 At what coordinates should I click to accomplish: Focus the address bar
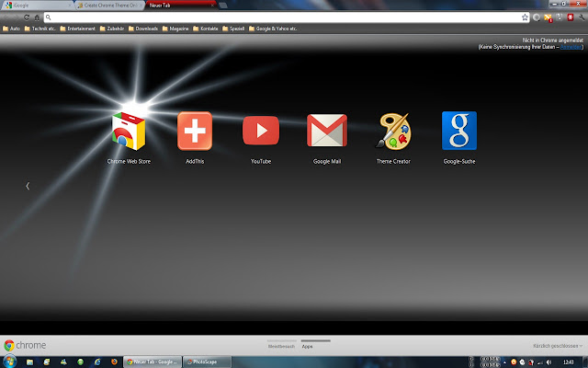(x=285, y=17)
